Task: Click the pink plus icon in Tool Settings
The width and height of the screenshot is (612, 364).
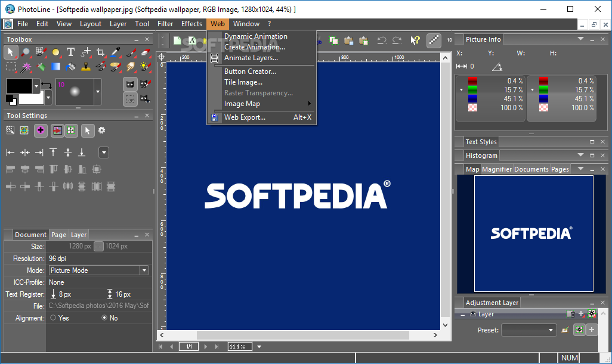Action: 41,130
